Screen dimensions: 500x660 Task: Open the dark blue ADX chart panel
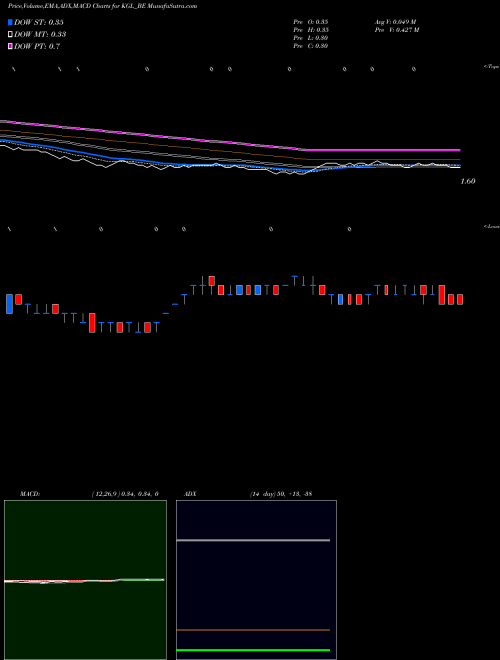(x=256, y=580)
